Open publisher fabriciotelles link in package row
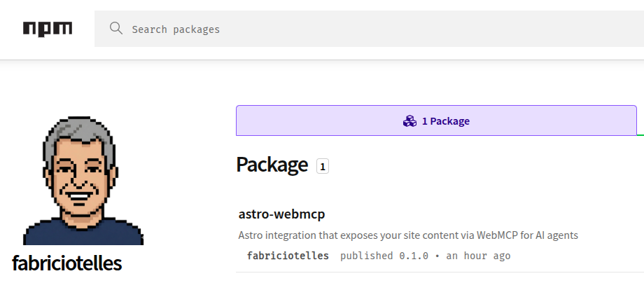 [x=288, y=256]
